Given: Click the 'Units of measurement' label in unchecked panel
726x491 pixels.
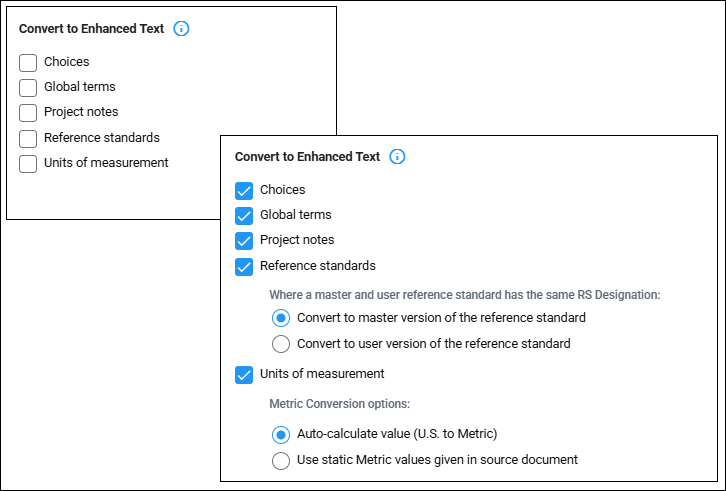Looking at the screenshot, I should point(106,163).
